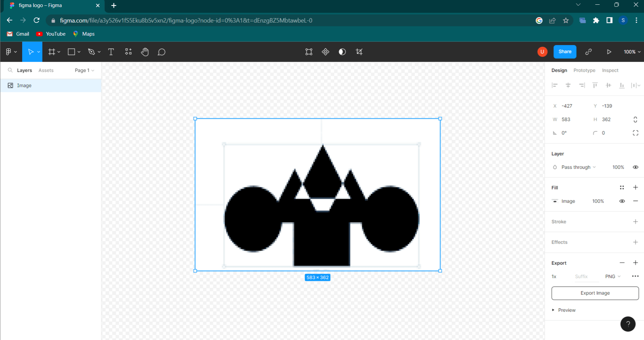The height and width of the screenshot is (340, 644).
Task: Click the Image fill thumbnail swatch
Action: [x=555, y=201]
